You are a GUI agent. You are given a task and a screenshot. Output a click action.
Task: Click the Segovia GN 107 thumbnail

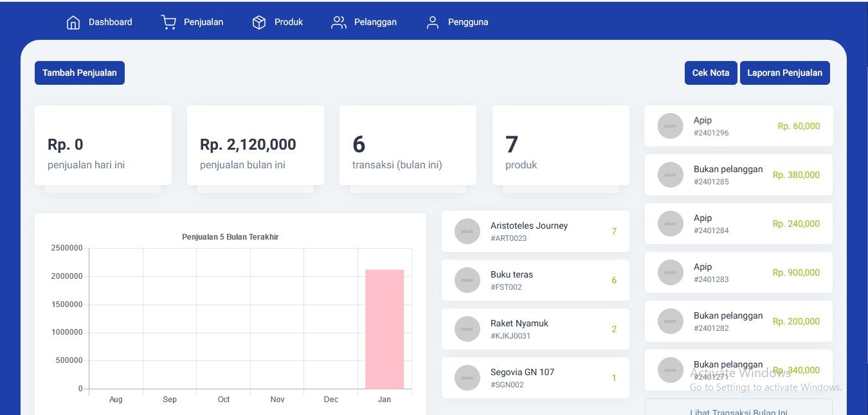coord(467,378)
